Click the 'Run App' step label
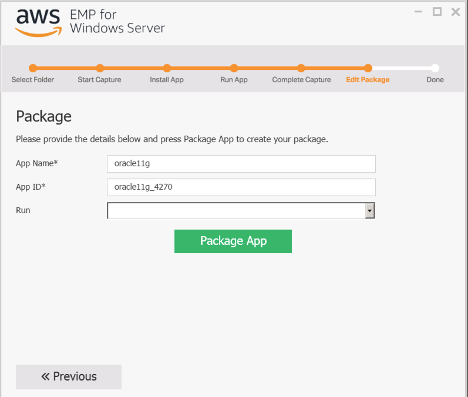The width and height of the screenshot is (468, 397). [234, 80]
